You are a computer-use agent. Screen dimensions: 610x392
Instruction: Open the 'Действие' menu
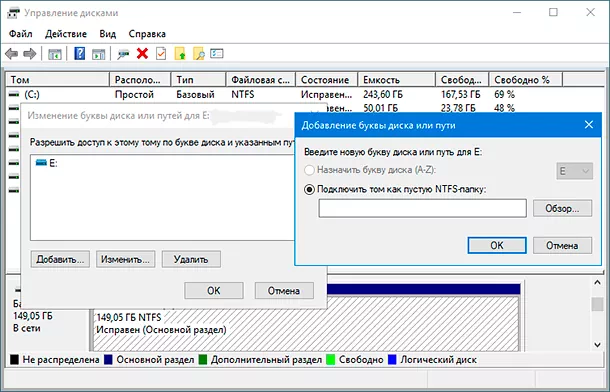tap(66, 34)
